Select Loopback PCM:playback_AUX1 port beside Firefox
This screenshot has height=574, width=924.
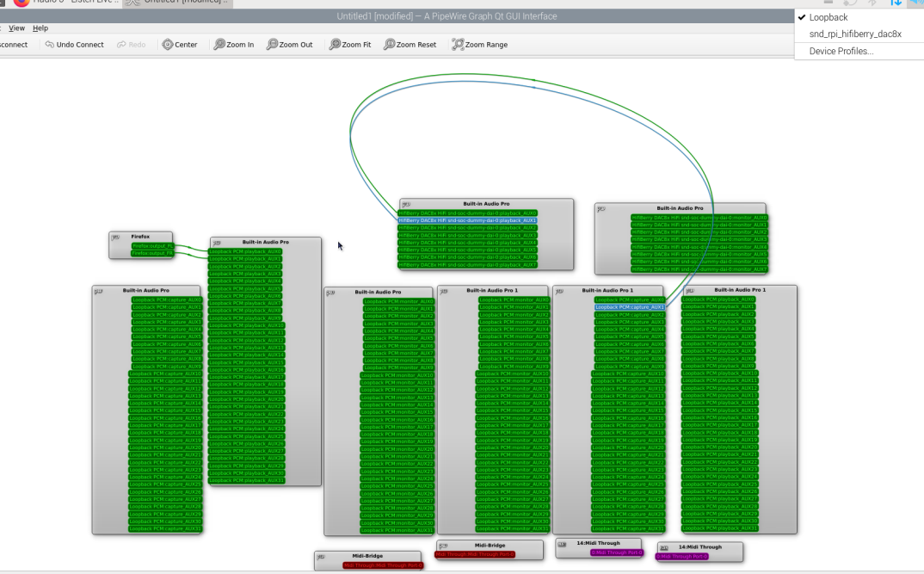(x=245, y=259)
